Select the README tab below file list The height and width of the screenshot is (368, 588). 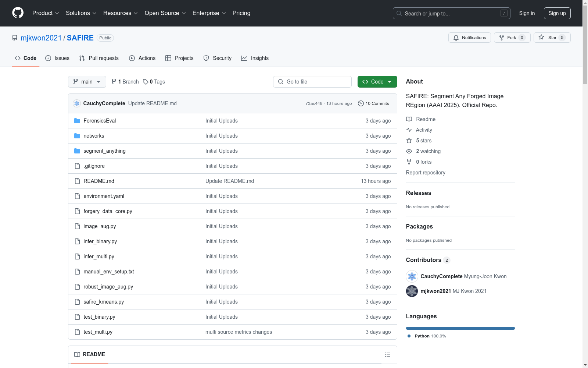point(90,354)
